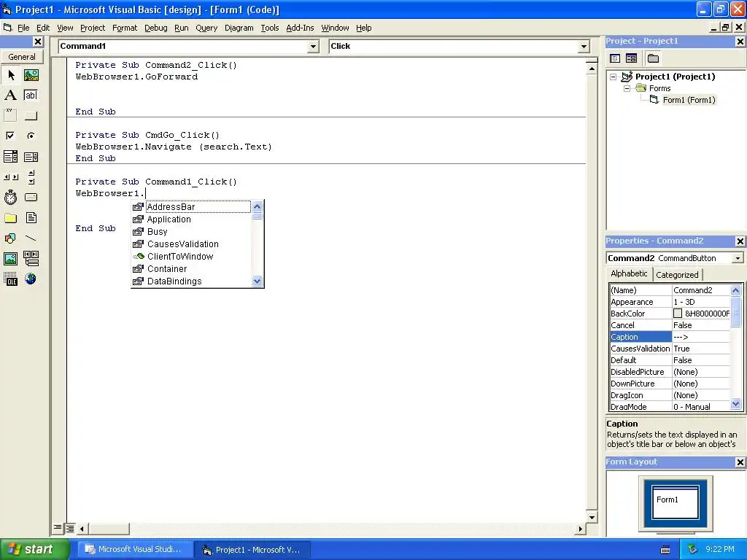Select the HScrollBar control tool

11,177
